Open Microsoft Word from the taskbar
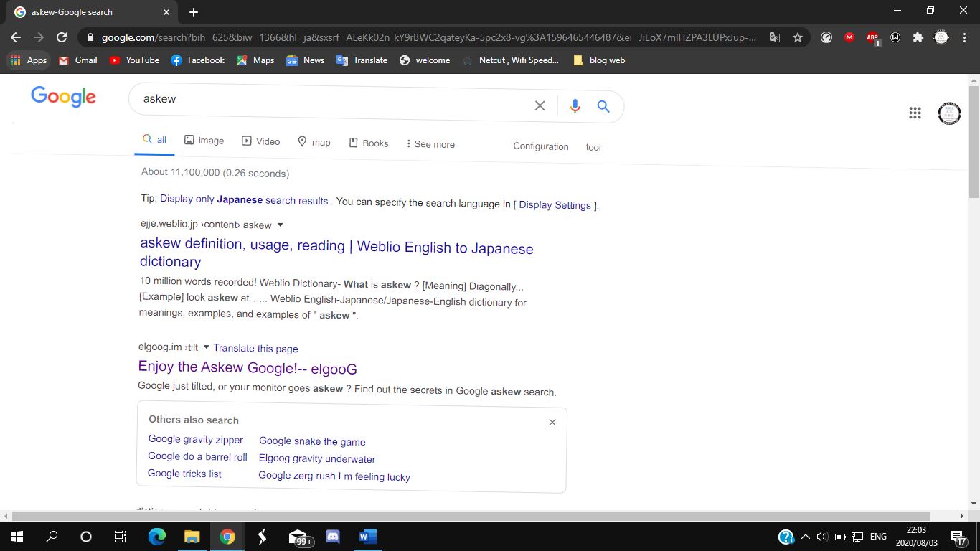This screenshot has width=980, height=551. click(x=367, y=537)
